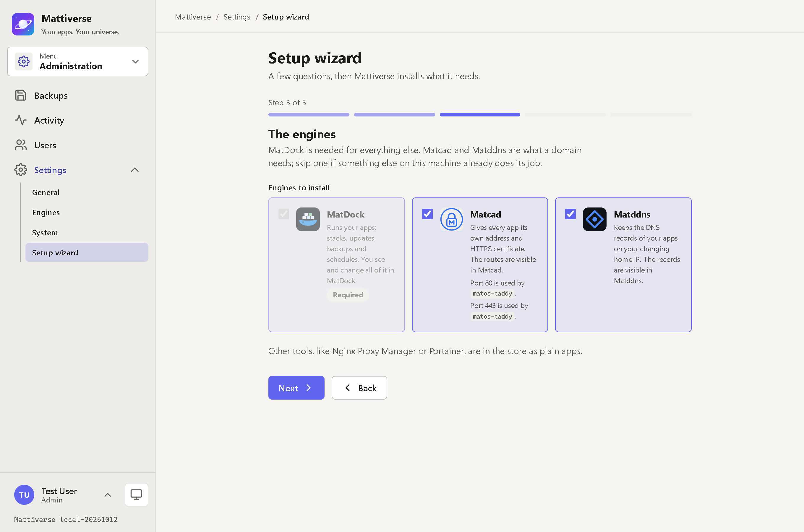Uncheck the Matddns engine checkbox
Image resolution: width=804 pixels, height=532 pixels.
pyautogui.click(x=570, y=214)
